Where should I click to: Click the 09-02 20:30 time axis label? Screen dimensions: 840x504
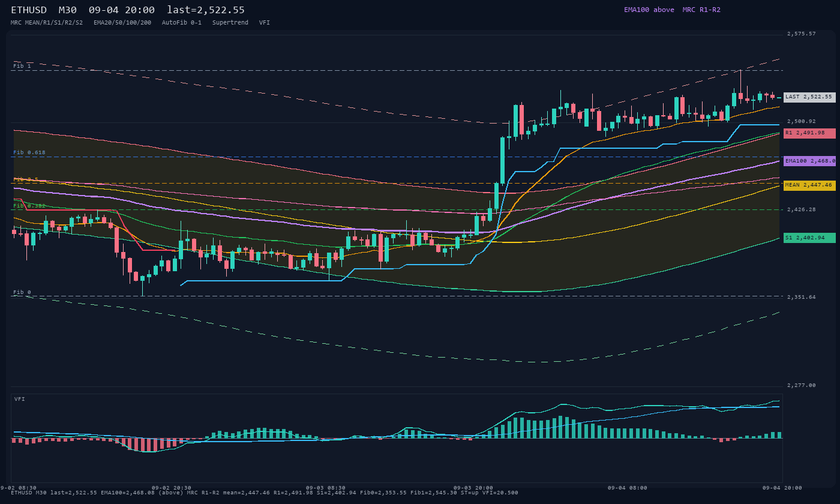tap(172, 488)
